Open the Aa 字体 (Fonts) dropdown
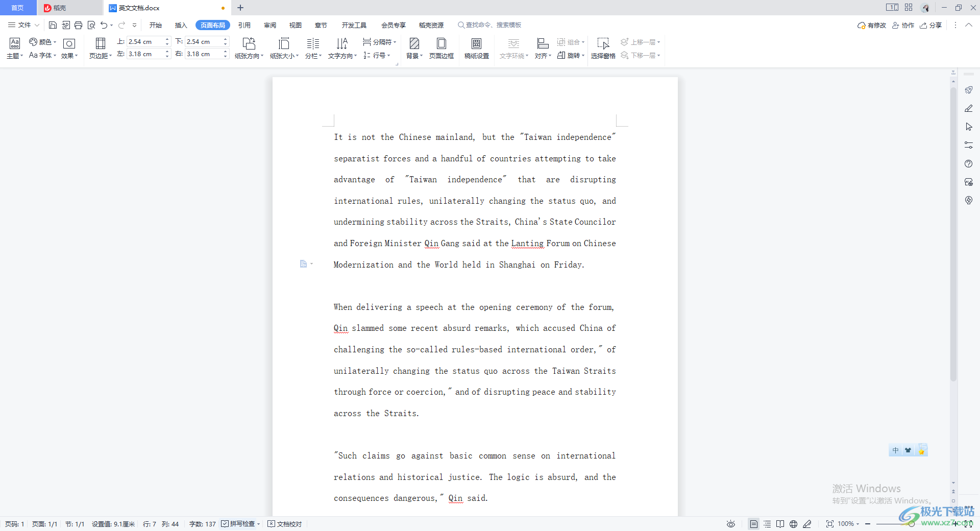This screenshot has width=980, height=531. [43, 55]
